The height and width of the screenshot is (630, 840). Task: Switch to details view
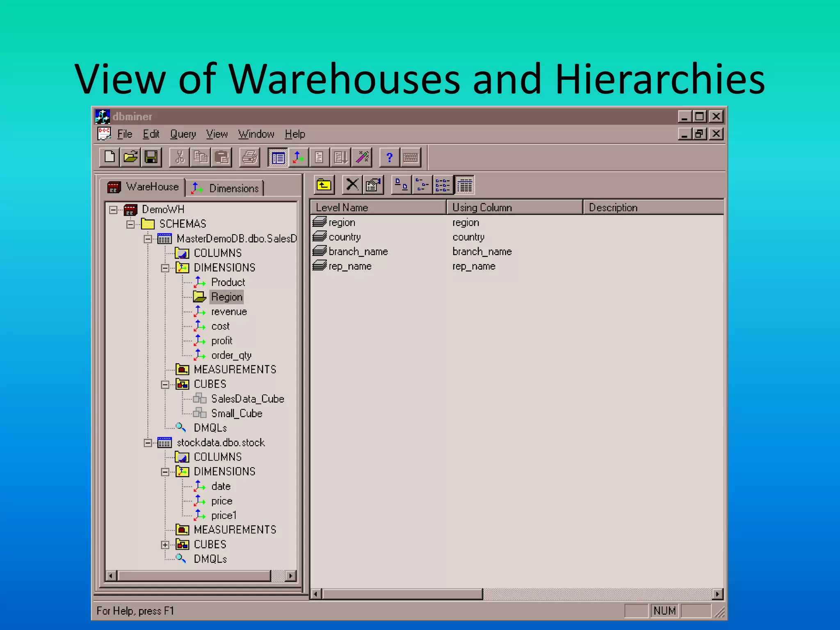tap(465, 185)
